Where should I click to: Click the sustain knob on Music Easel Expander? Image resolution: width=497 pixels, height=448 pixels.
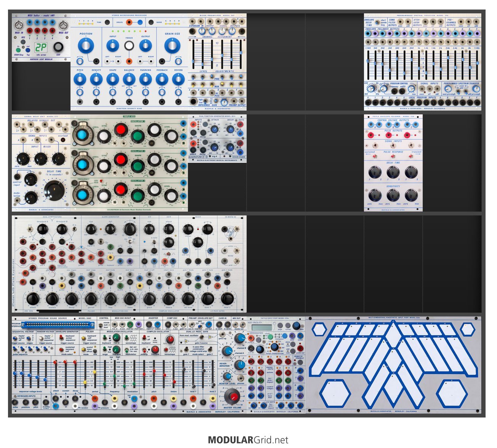(x=52, y=299)
